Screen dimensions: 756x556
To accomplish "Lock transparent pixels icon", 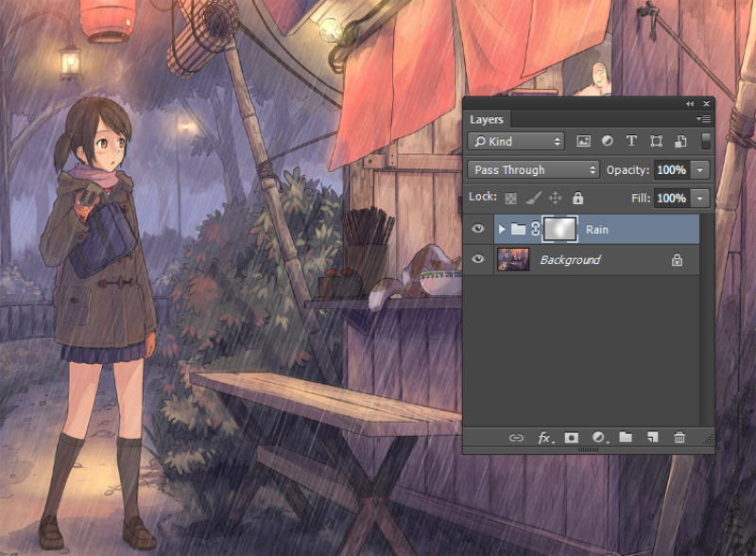I will [x=510, y=198].
